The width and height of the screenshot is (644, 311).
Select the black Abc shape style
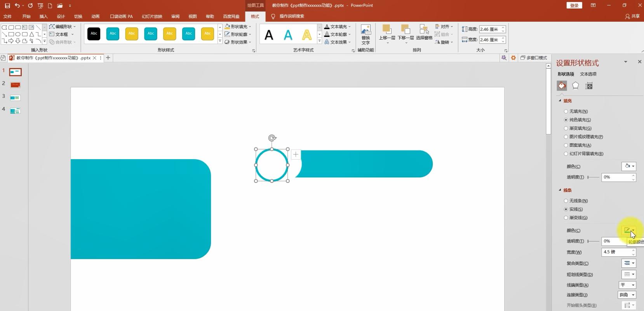(x=94, y=34)
